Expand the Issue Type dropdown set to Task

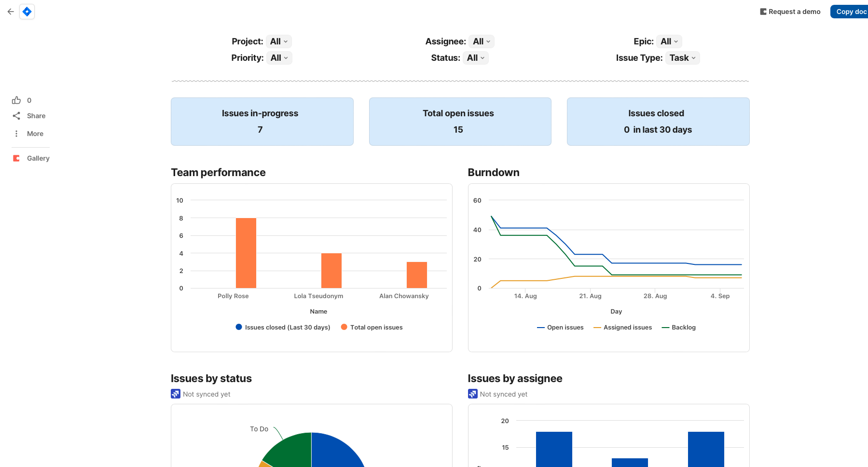click(682, 58)
